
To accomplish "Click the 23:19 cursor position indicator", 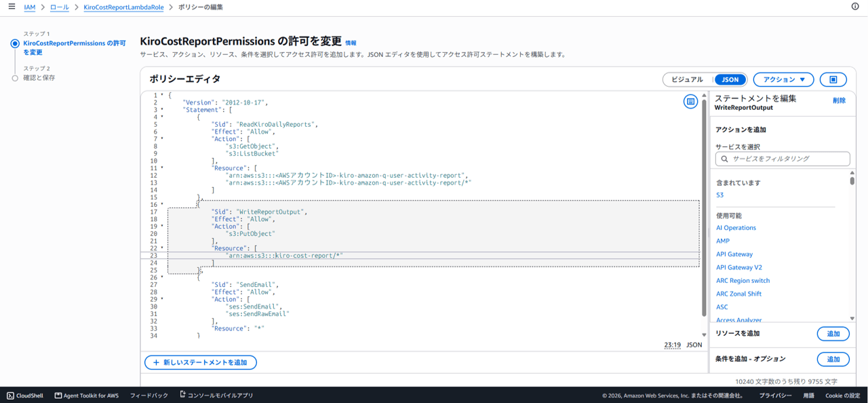I will pos(672,345).
